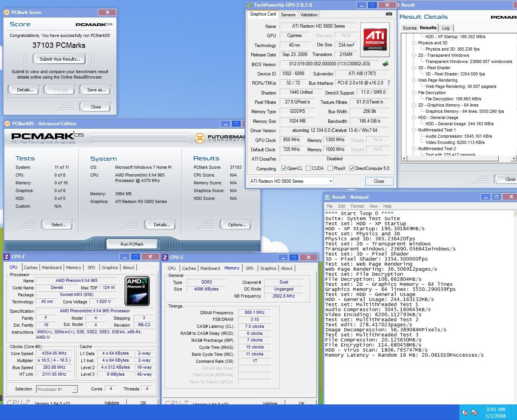Open Mainboard tab in the left CPU-Z window
The image size is (517, 420).
[x=52, y=268]
